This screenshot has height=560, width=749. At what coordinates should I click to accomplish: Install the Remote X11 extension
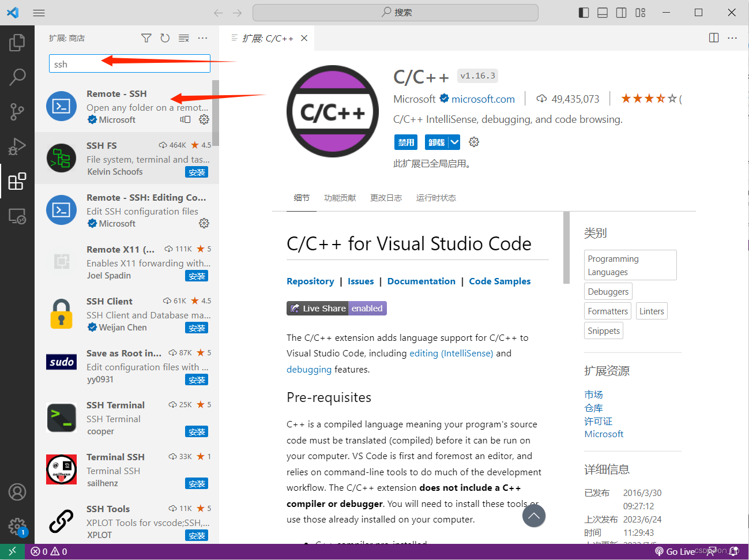click(197, 276)
